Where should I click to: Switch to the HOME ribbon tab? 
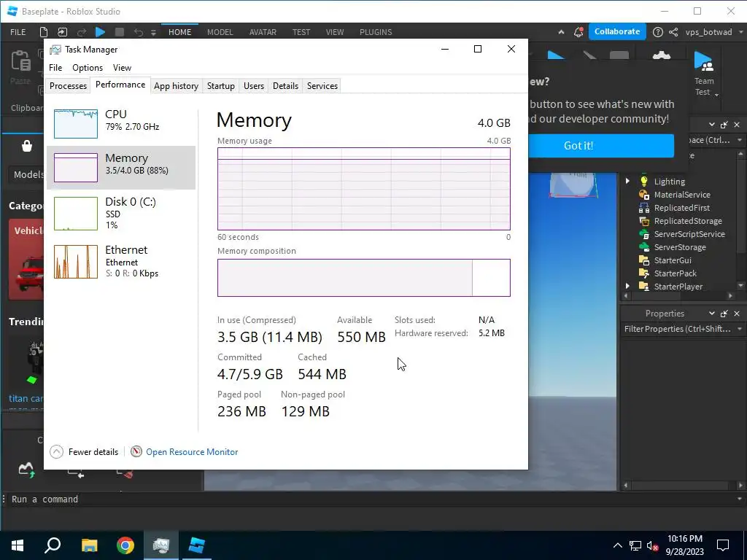pyautogui.click(x=179, y=32)
